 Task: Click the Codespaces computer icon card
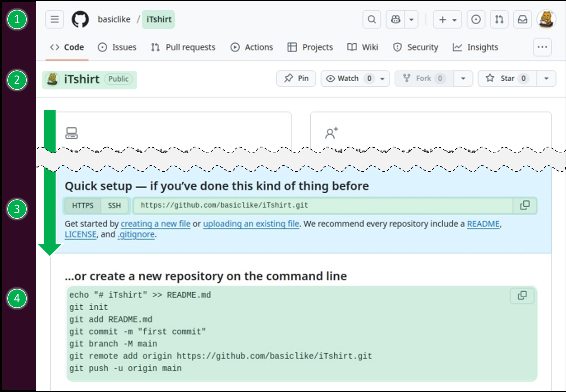click(71, 133)
